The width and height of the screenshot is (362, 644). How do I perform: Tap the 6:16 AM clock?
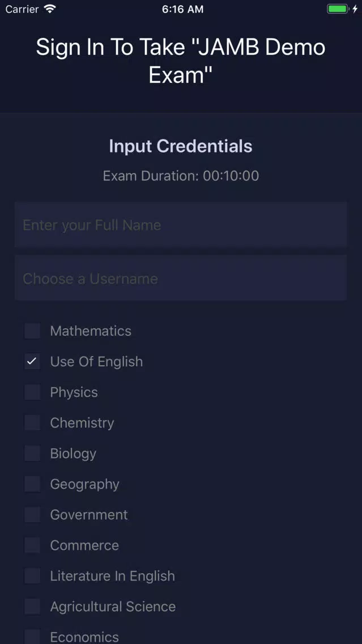pyautogui.click(x=182, y=10)
